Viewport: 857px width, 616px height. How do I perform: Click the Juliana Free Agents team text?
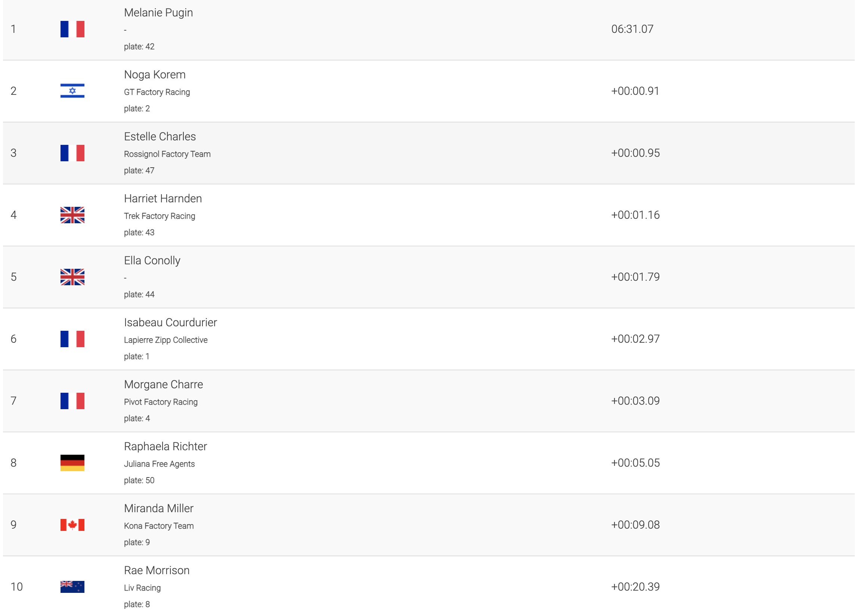[x=159, y=464]
